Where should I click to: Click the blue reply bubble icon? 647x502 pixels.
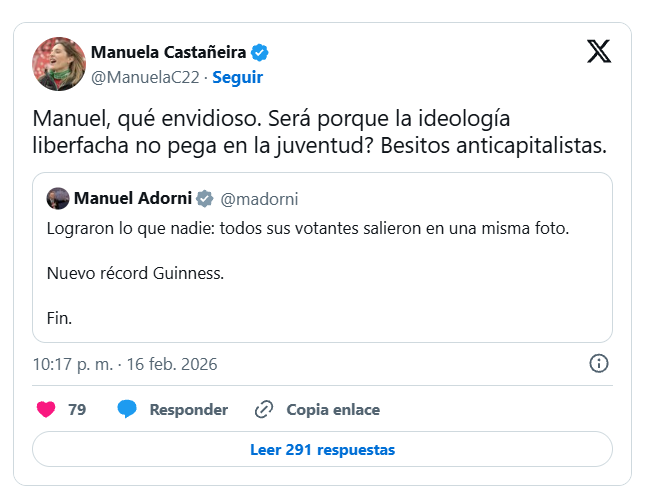127,409
